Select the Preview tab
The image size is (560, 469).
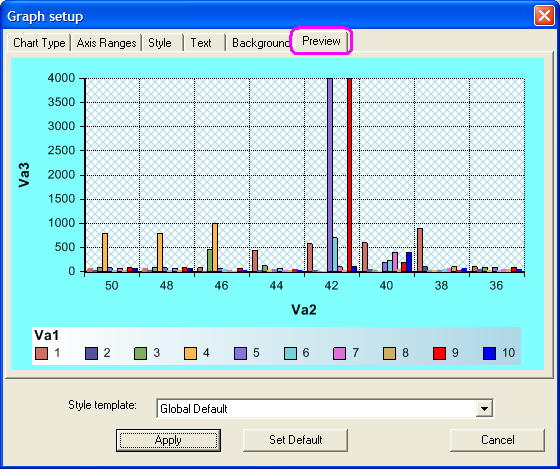[321, 41]
